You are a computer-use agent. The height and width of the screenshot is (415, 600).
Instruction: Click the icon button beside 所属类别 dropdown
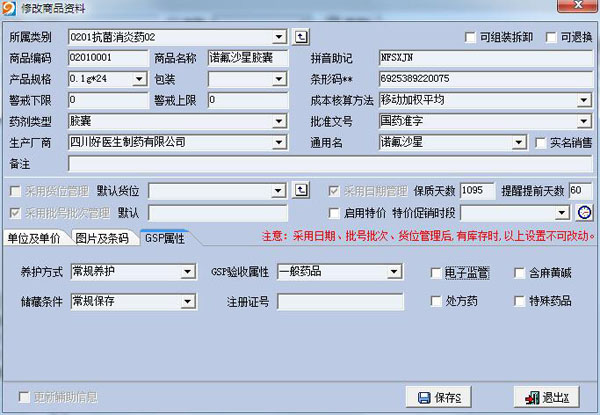click(301, 37)
